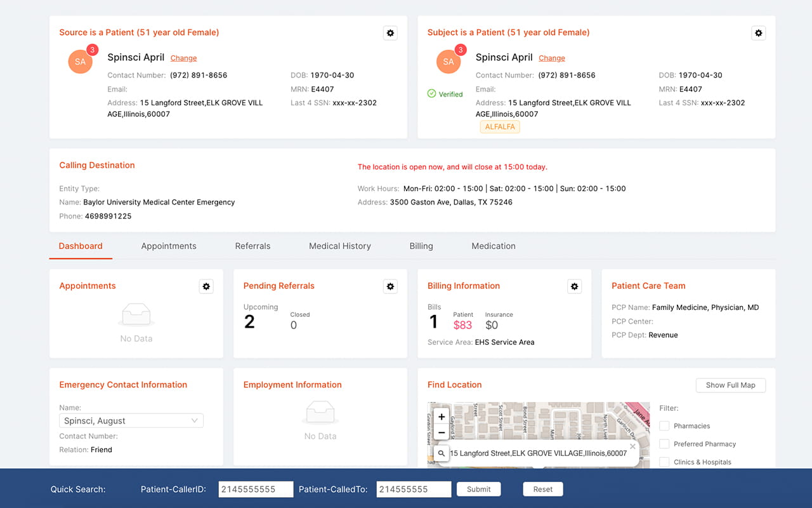Toggle Clinics & Hospitals filter
The width and height of the screenshot is (812, 508).
coord(664,462)
